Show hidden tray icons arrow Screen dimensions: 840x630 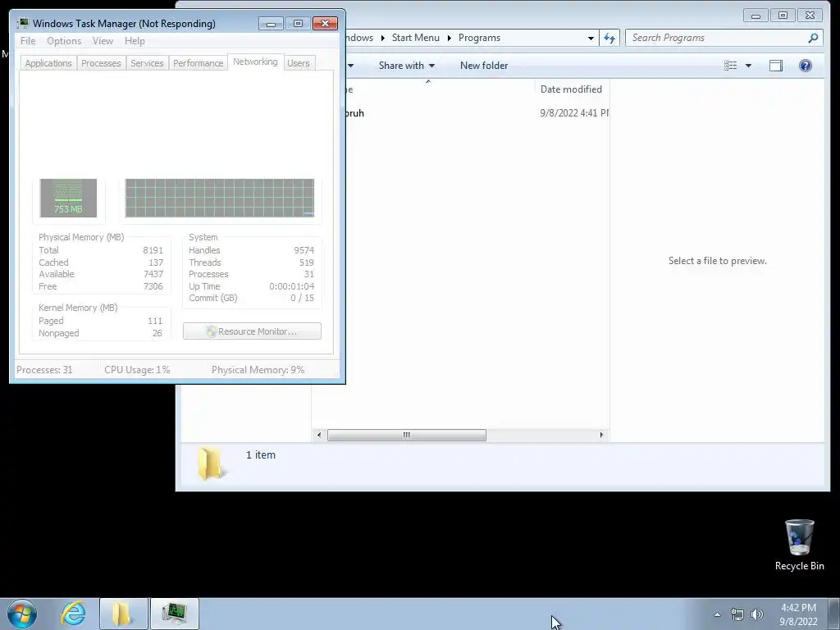pyautogui.click(x=717, y=614)
